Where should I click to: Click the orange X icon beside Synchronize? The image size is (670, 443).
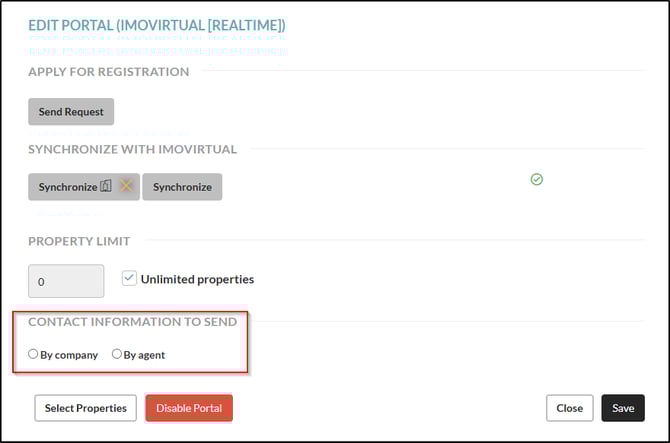[126, 187]
